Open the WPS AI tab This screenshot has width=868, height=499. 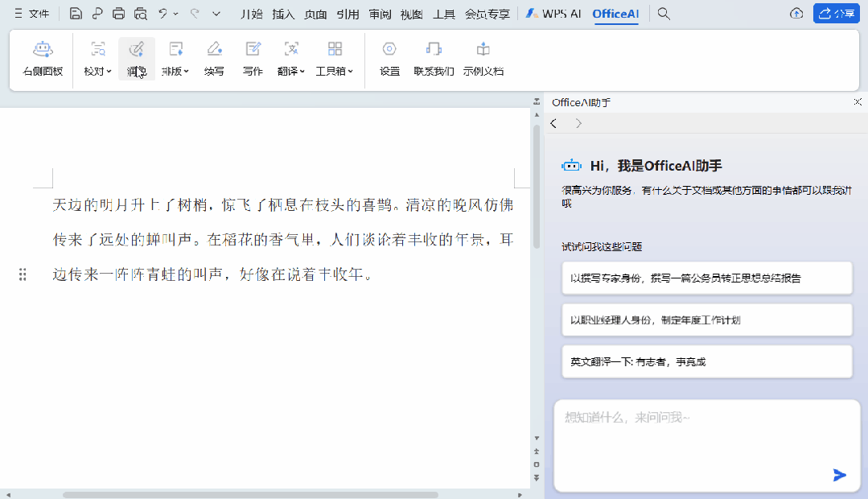tap(554, 14)
